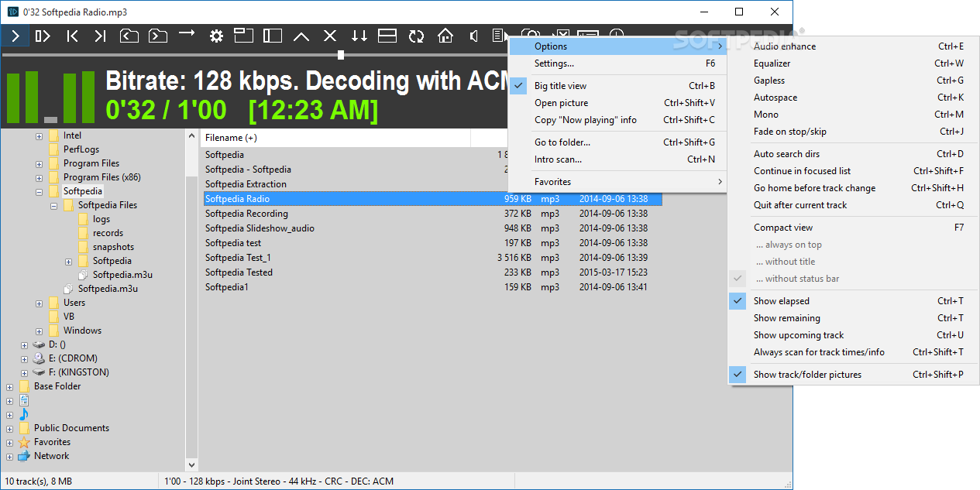Expand the F: (KINGSTON) drive node
This screenshot has height=490, width=980.
(24, 373)
